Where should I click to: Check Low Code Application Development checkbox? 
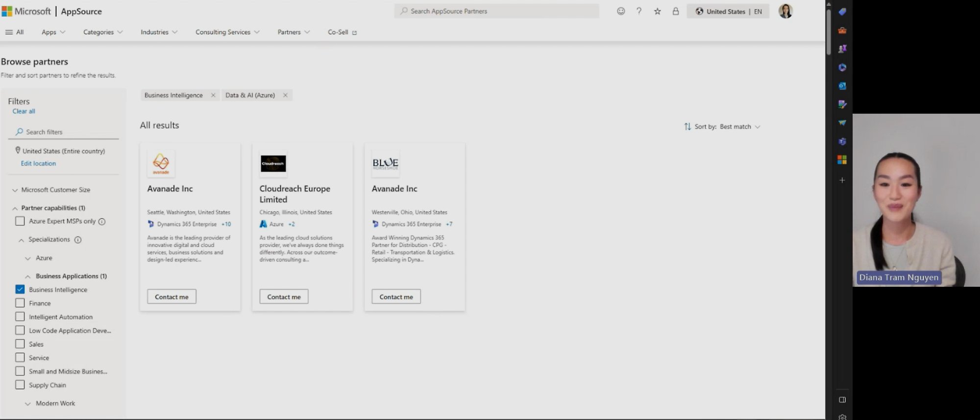click(x=20, y=330)
